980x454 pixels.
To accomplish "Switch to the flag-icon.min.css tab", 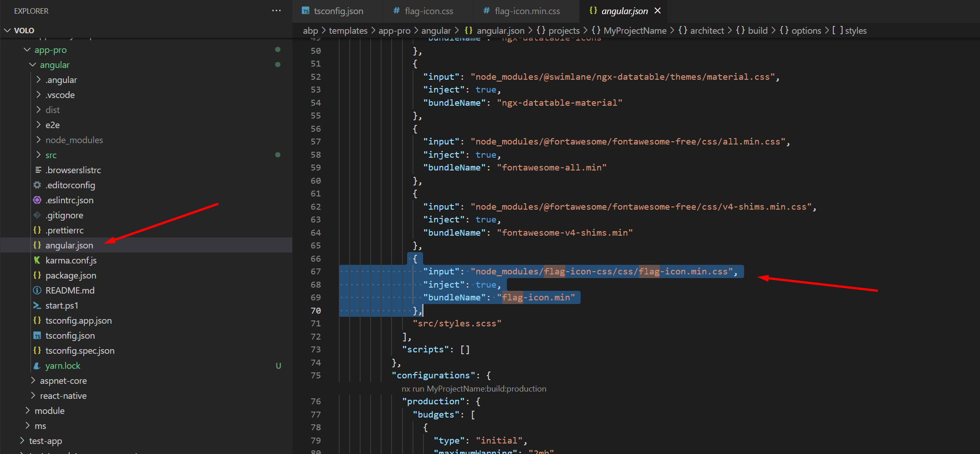I will pyautogui.click(x=527, y=11).
